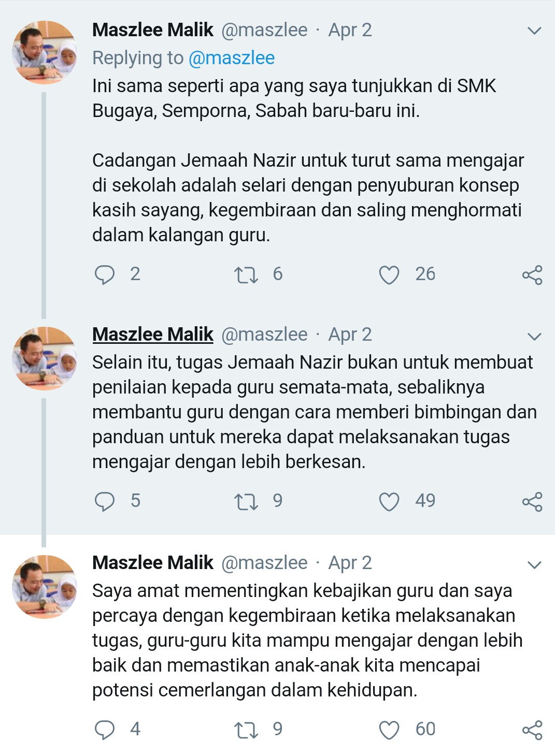This screenshot has width=555, height=756.
Task: Tap profile photo on the first tweet
Action: tap(45, 52)
